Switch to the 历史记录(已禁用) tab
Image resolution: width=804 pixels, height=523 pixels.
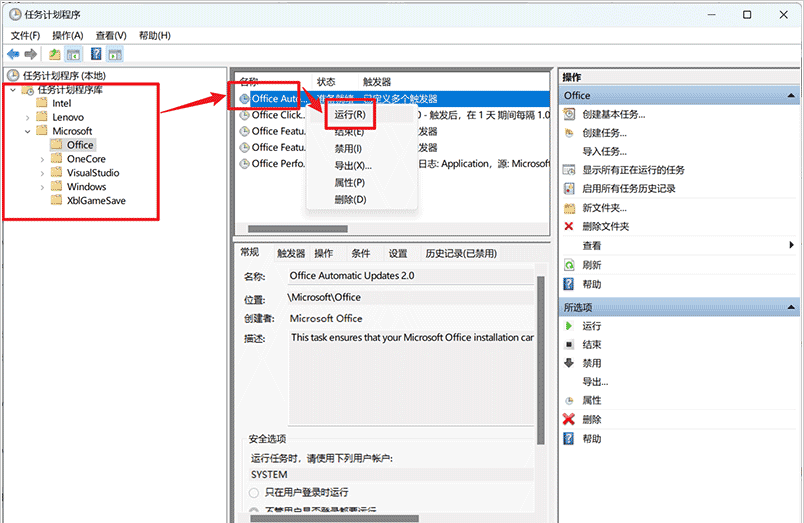tap(461, 253)
